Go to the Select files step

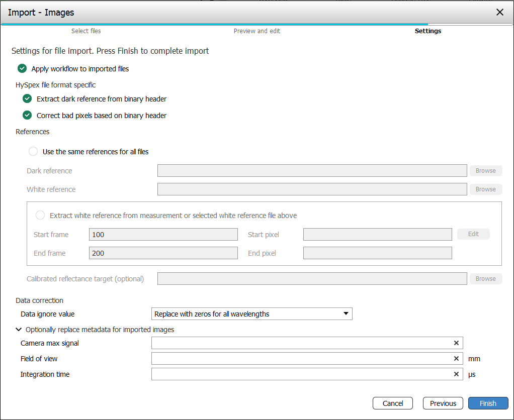[86, 31]
